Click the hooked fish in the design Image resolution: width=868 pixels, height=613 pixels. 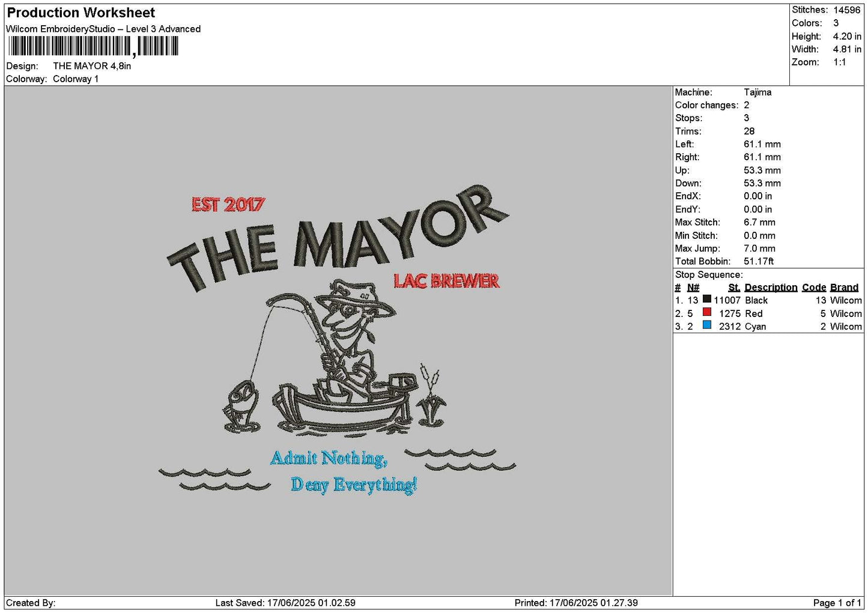(x=242, y=405)
